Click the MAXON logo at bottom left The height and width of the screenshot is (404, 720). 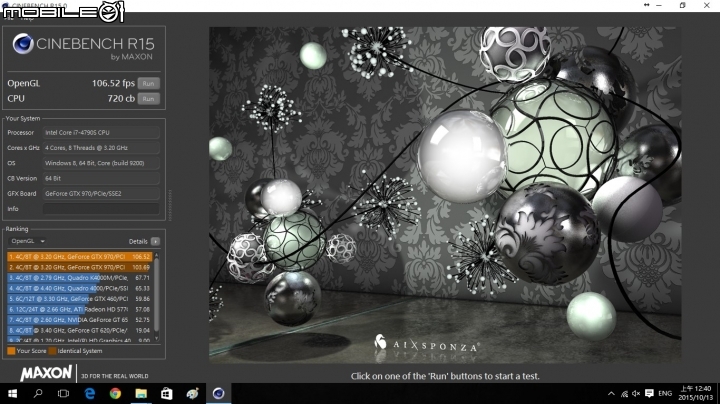click(x=46, y=373)
